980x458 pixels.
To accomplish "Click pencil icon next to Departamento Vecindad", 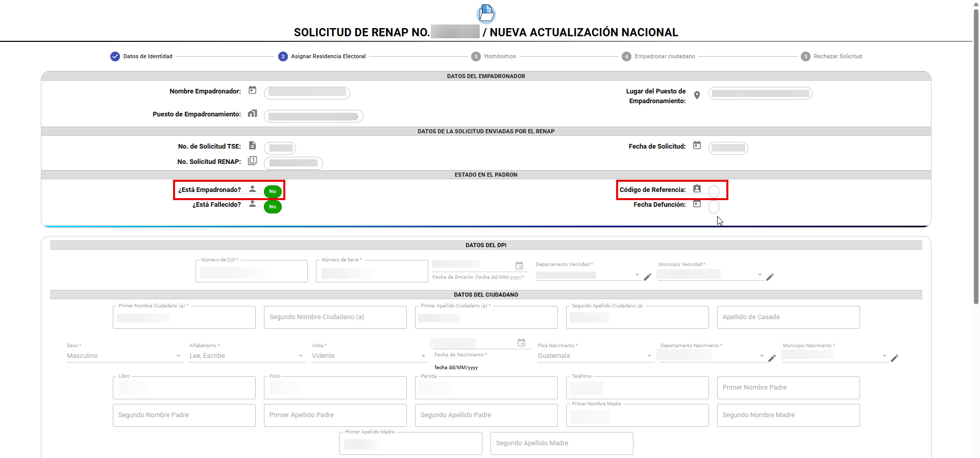I will [x=647, y=277].
